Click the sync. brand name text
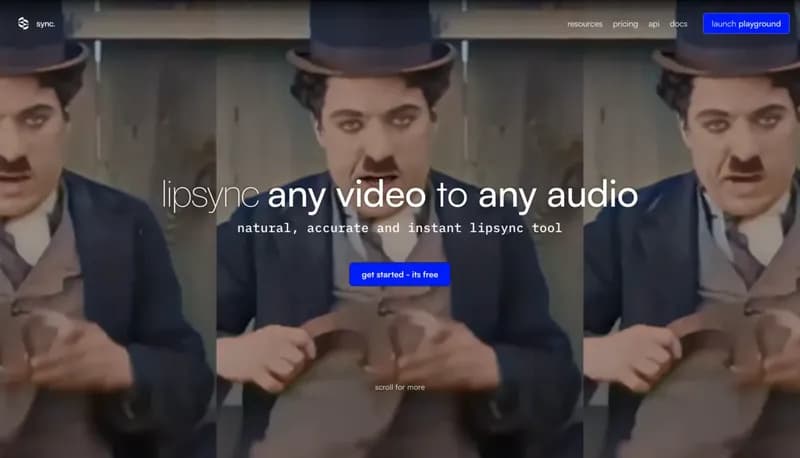 coord(45,24)
